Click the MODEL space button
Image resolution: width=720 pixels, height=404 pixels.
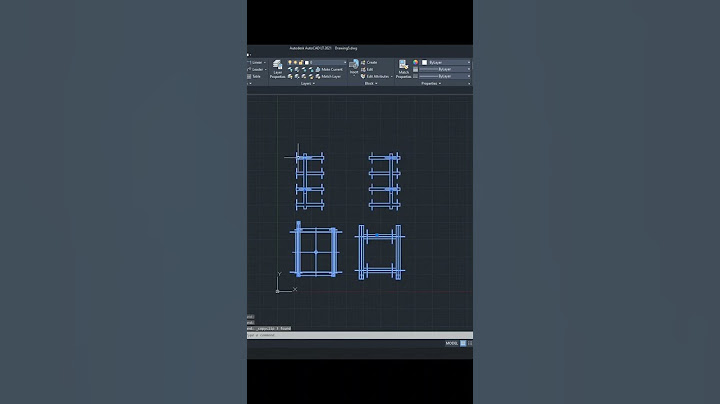tap(452, 343)
